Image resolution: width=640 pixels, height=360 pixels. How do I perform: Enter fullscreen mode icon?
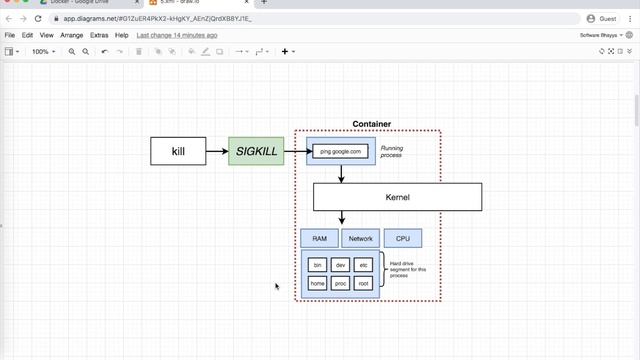611,51
